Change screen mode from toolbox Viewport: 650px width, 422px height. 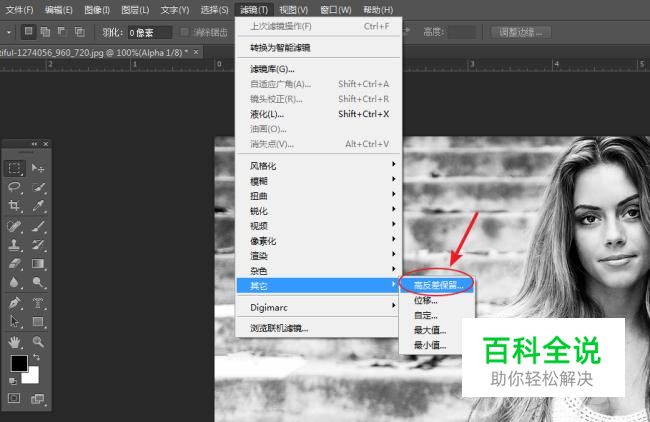click(x=38, y=398)
